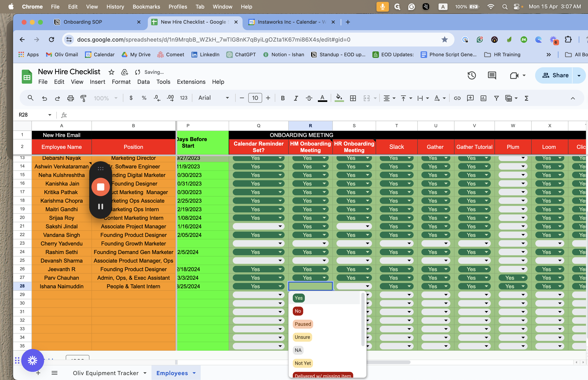Expand the Employees sheet tab menu
The height and width of the screenshot is (380, 588).
(194, 373)
